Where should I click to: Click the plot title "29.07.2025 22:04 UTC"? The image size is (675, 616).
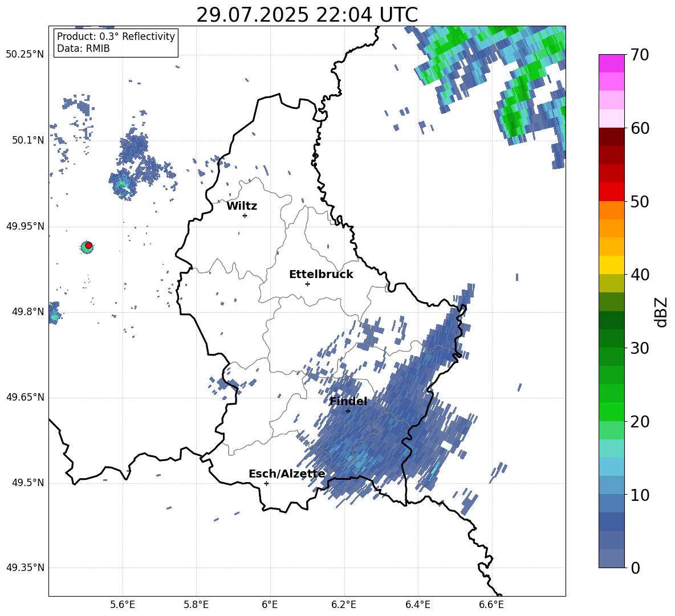pos(307,15)
